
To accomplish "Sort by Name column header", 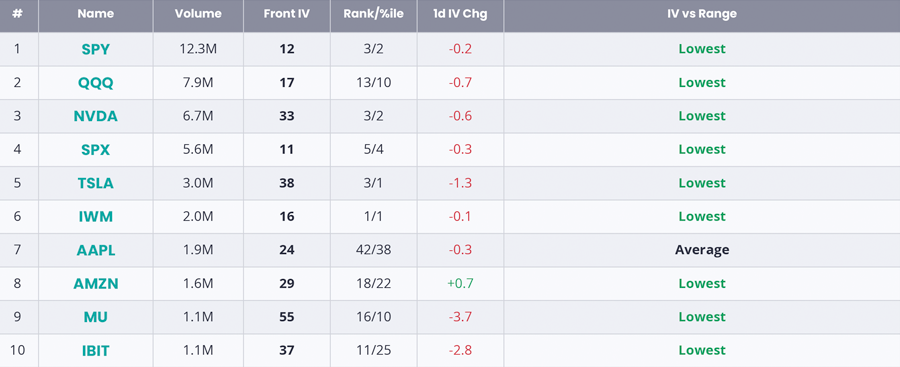I will pos(95,14).
